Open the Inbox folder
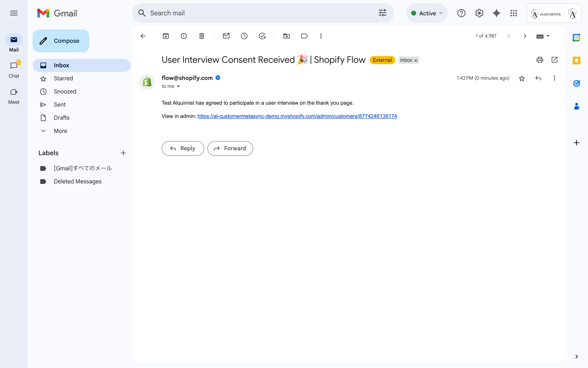The image size is (588, 368). (x=82, y=65)
